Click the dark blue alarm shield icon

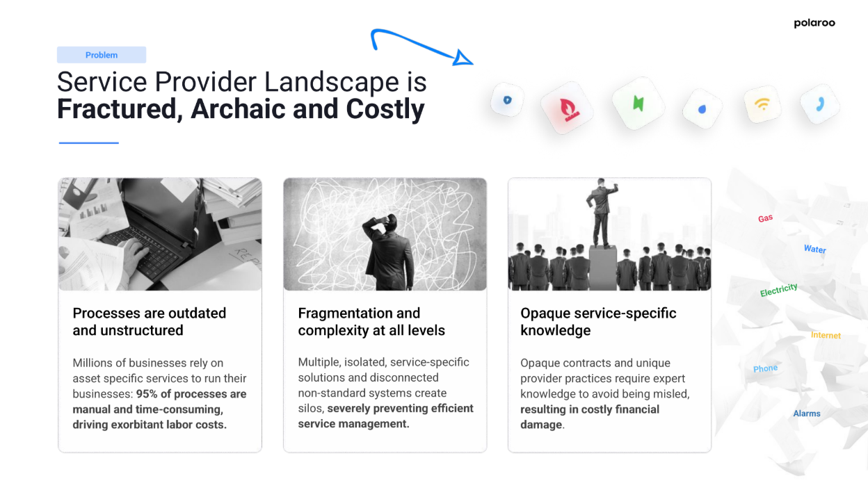[507, 99]
